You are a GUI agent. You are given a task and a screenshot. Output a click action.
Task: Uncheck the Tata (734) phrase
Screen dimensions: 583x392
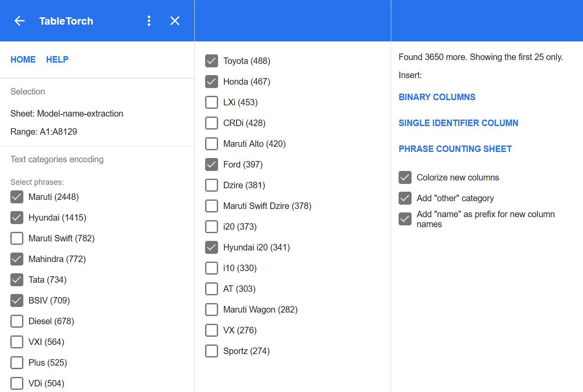tap(17, 280)
